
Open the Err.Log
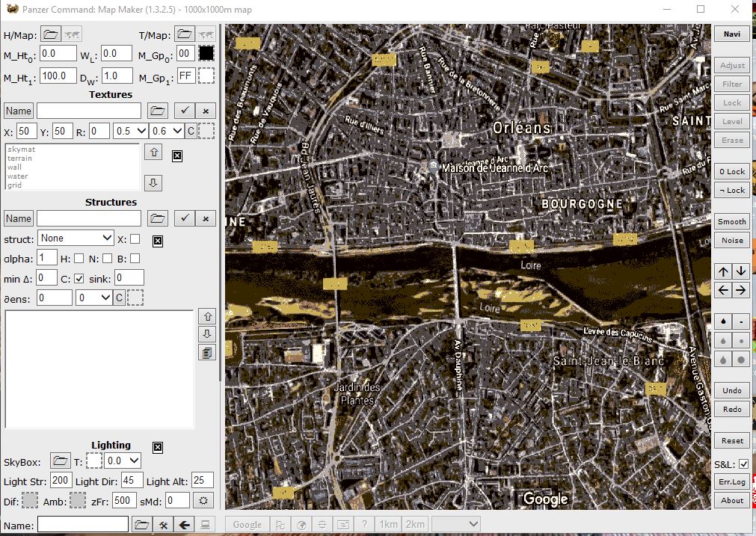(732, 482)
